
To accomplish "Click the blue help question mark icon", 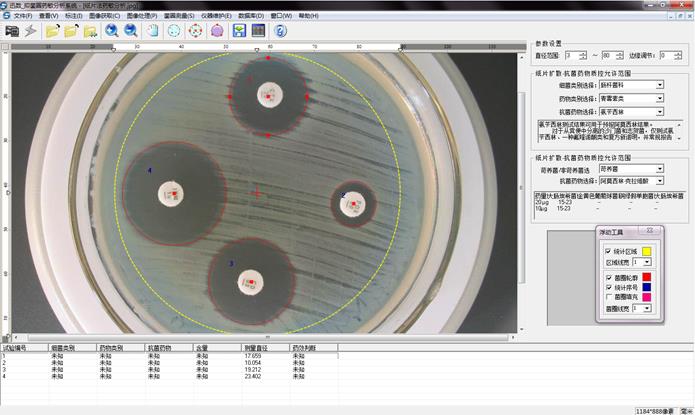I will tap(281, 31).
